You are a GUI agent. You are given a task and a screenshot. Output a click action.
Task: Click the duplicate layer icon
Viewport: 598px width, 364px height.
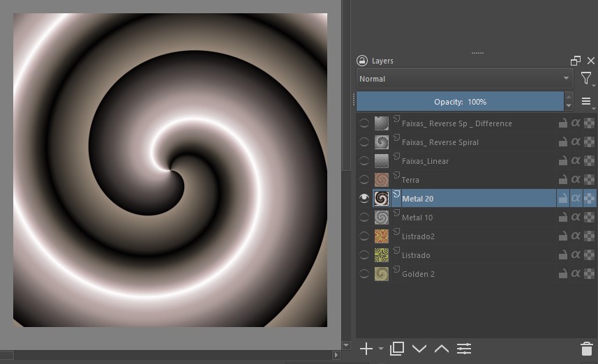click(397, 349)
